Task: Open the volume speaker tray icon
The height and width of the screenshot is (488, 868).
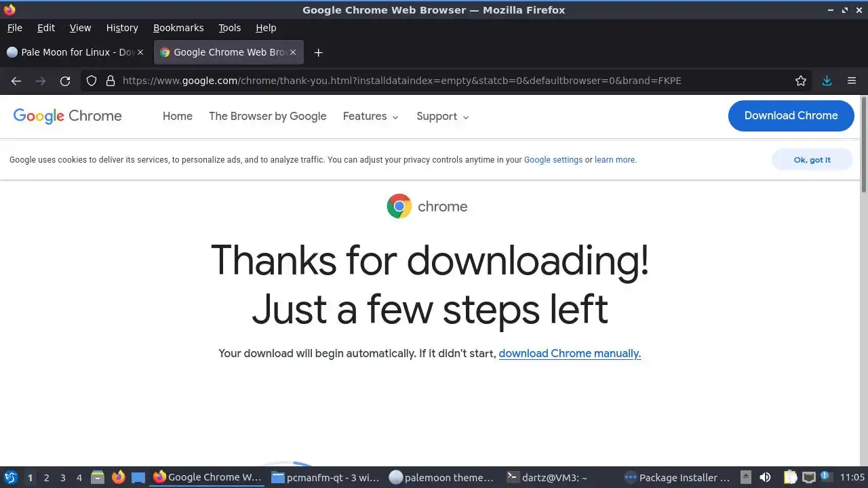Action: pyautogui.click(x=765, y=478)
